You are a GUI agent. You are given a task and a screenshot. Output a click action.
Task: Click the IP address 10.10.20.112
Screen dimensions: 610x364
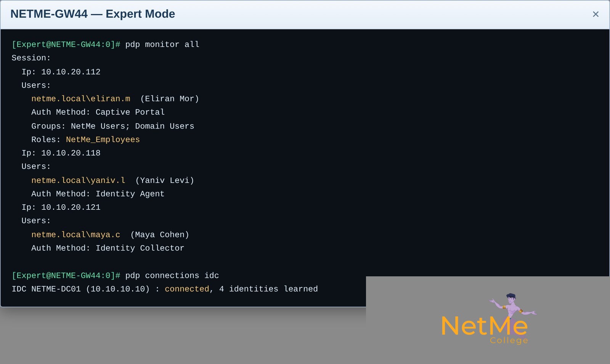71,72
